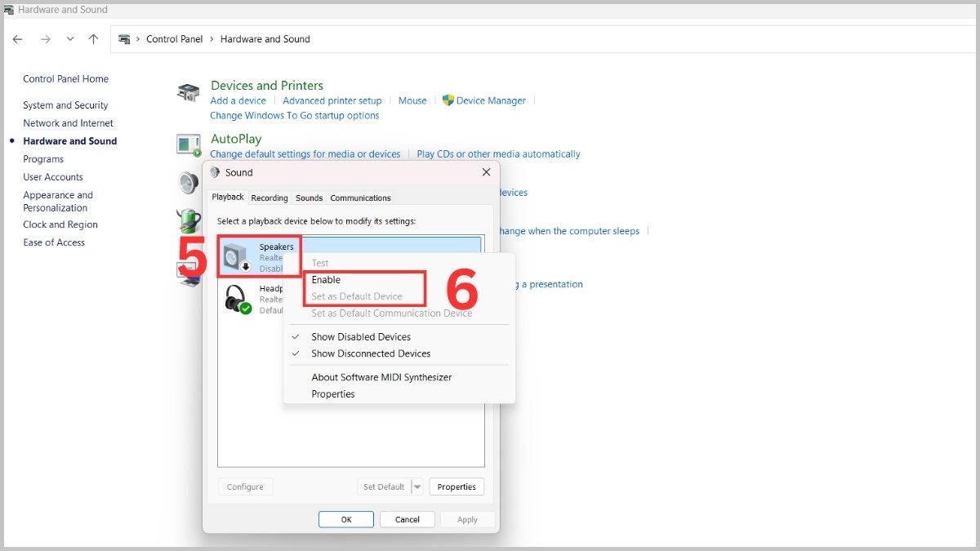980x551 pixels.
Task: Click Control Panel in address breadcrumb
Action: click(174, 39)
